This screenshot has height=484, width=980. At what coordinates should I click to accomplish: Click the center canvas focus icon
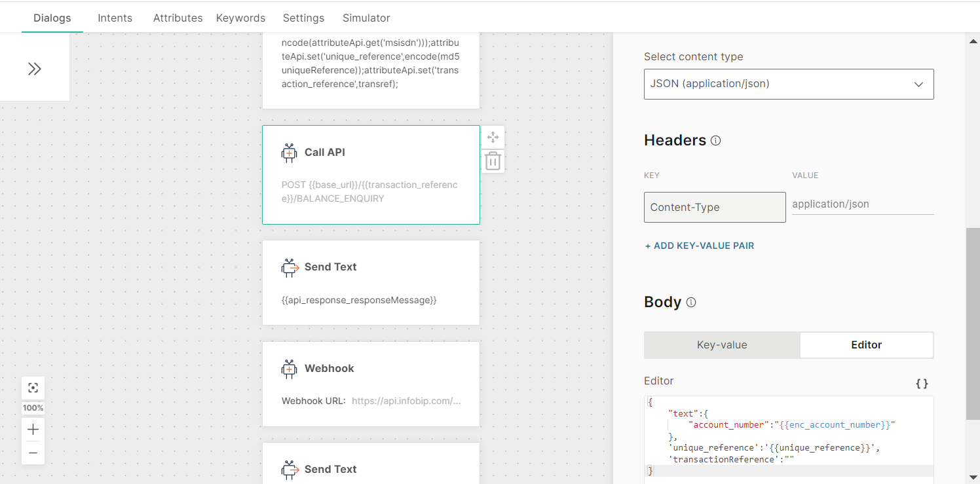33,388
